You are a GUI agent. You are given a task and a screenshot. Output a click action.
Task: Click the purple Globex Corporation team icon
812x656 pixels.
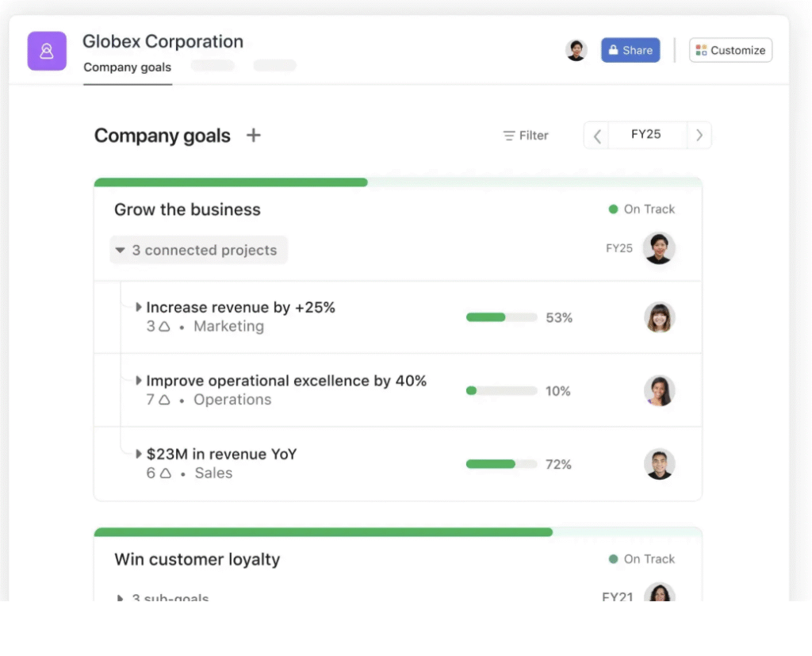coord(47,52)
